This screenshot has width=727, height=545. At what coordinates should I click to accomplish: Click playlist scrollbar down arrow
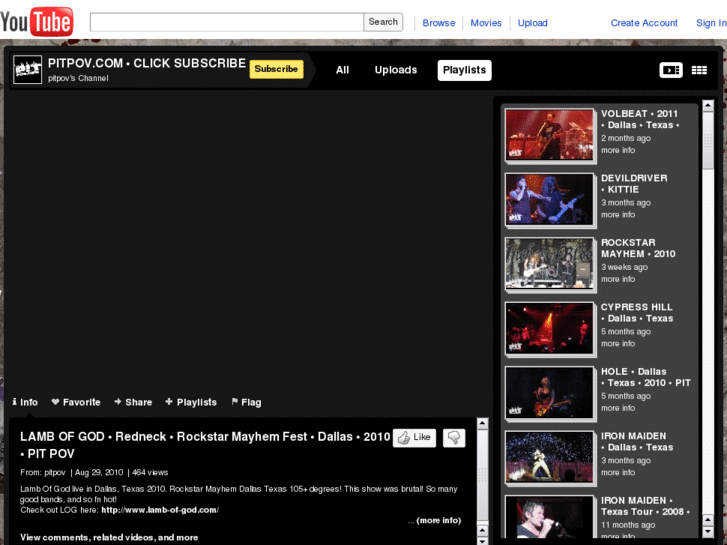[x=708, y=532]
